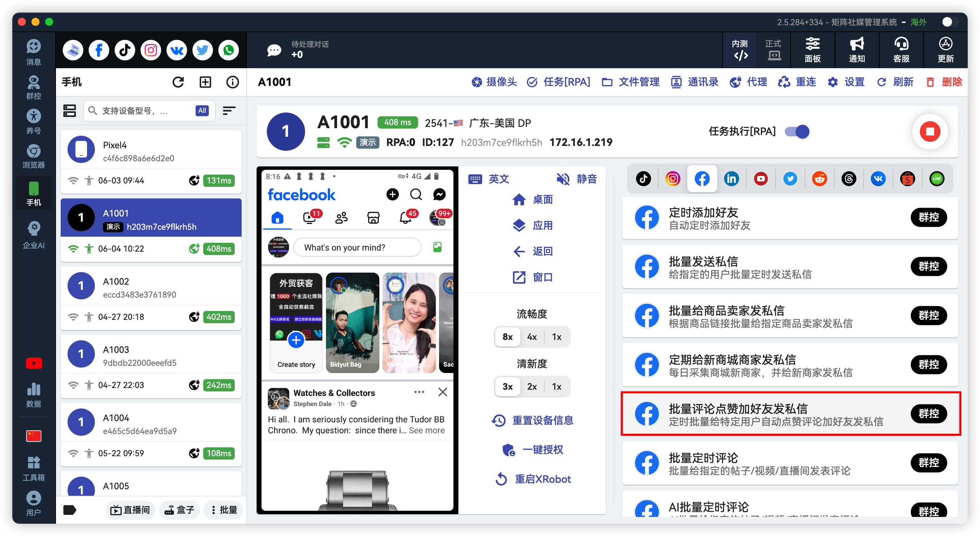Viewport: 980px width, 536px height.
Task: Open 工具箱 in the left sidebar
Action: [33, 468]
